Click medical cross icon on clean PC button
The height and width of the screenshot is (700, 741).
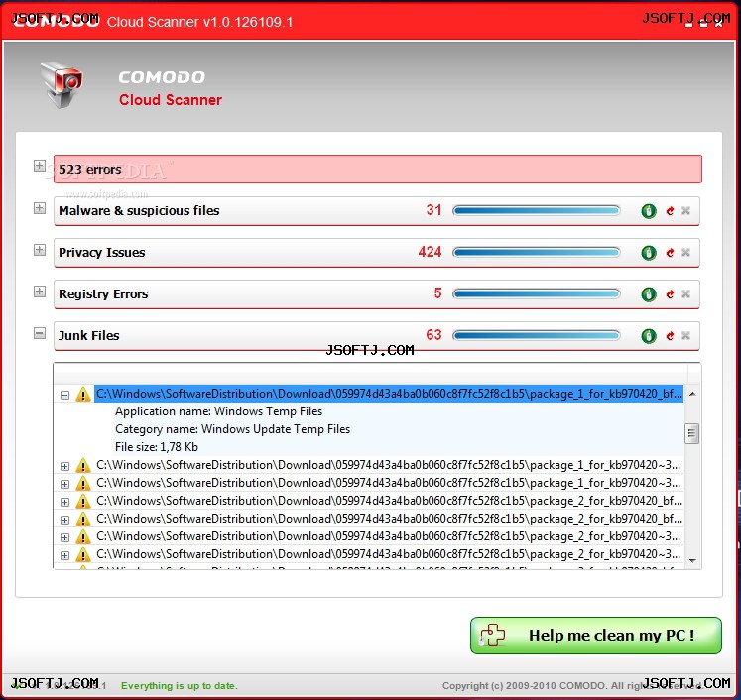(492, 635)
